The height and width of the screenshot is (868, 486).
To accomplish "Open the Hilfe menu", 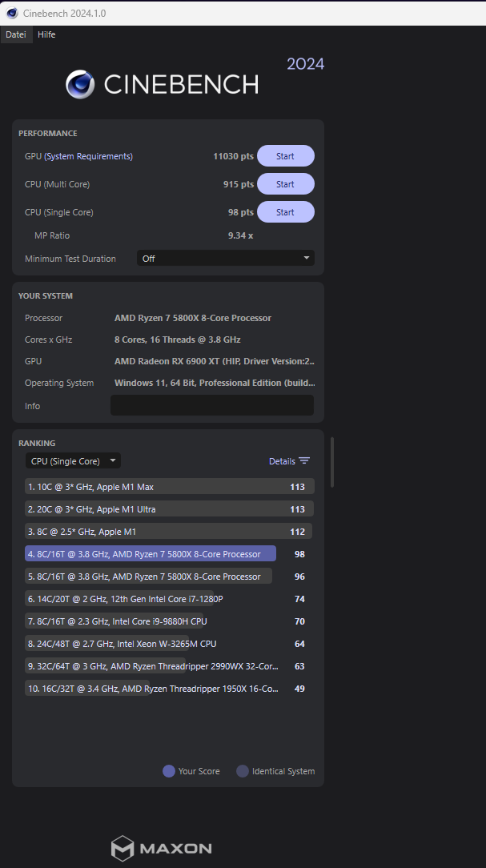I will (x=46, y=34).
